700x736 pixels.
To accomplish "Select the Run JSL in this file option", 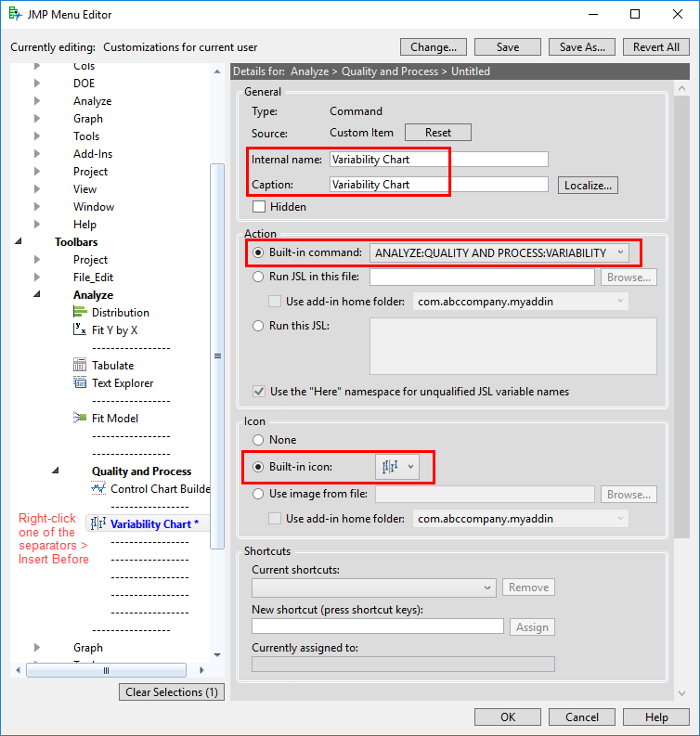I will pyautogui.click(x=258, y=277).
